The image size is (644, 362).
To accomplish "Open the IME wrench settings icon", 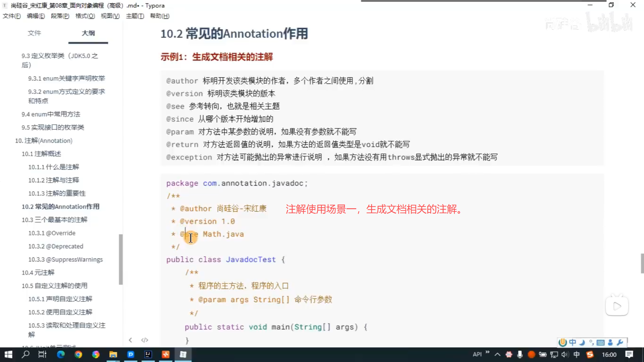I will (x=620, y=342).
